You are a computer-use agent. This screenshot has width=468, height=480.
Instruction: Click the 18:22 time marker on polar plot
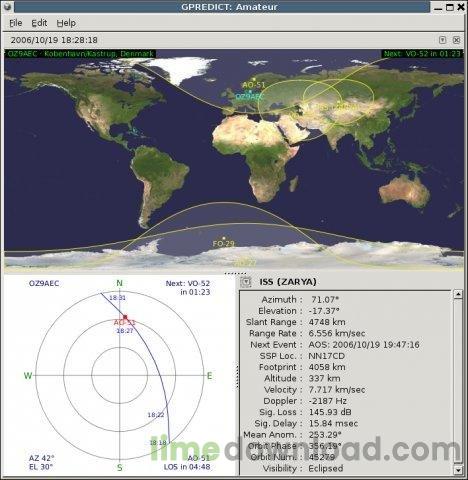(x=156, y=415)
